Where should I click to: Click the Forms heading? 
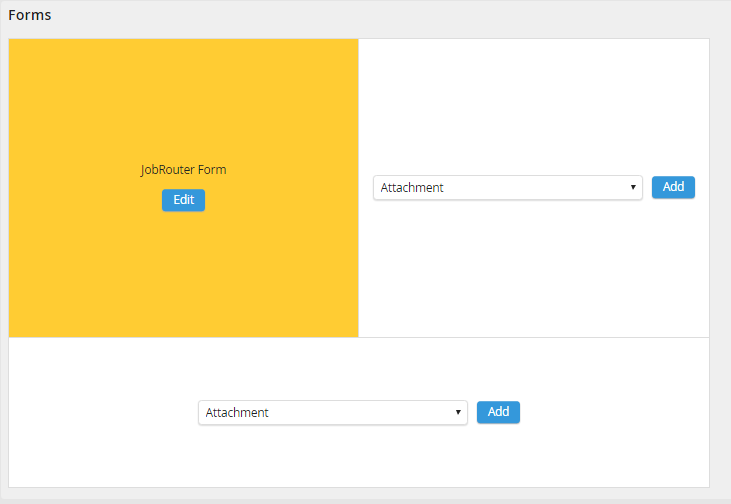click(30, 15)
